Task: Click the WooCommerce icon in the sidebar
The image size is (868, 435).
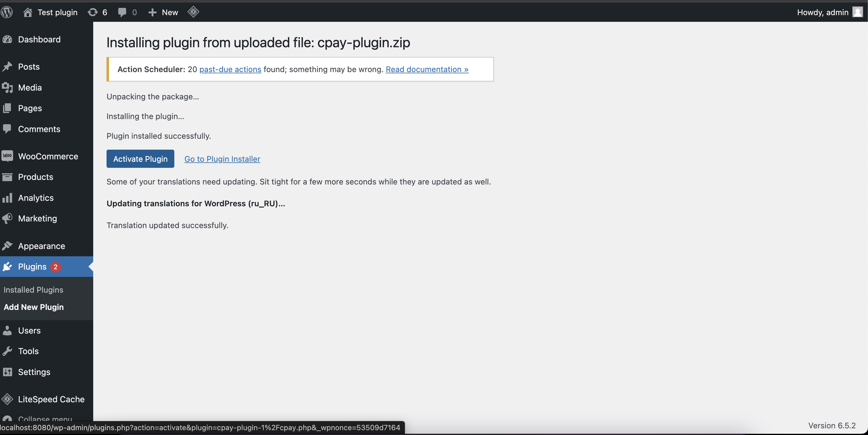Action: pyautogui.click(x=7, y=156)
